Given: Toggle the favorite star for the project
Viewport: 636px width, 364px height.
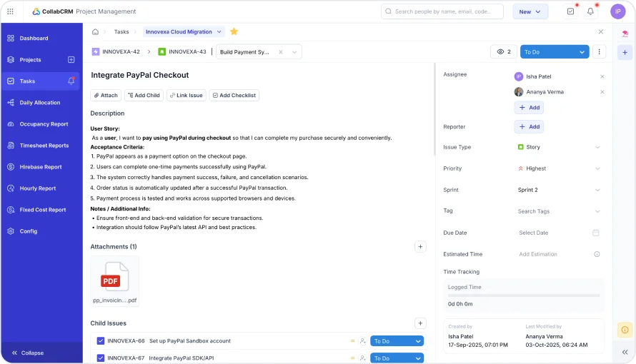Looking at the screenshot, I should 234,31.
